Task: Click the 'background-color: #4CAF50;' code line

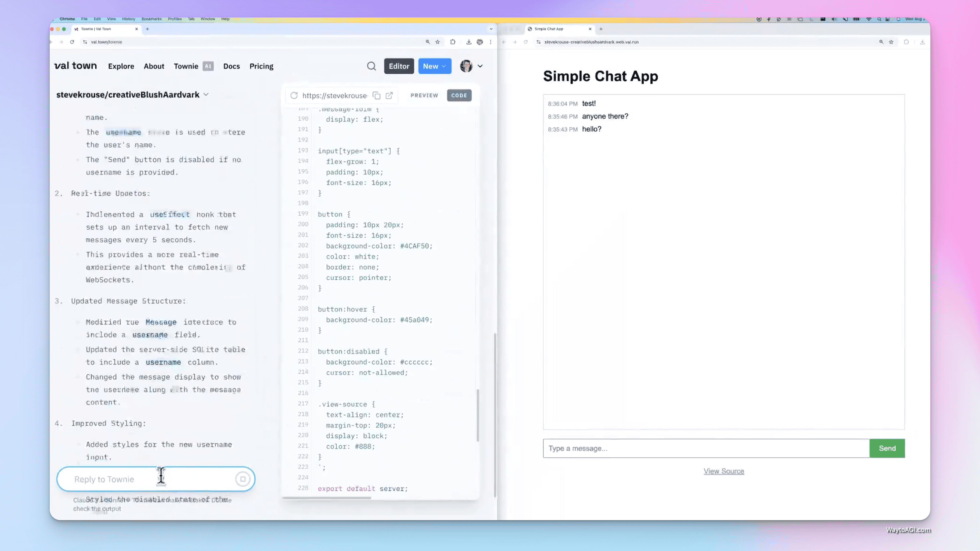Action: [379, 246]
